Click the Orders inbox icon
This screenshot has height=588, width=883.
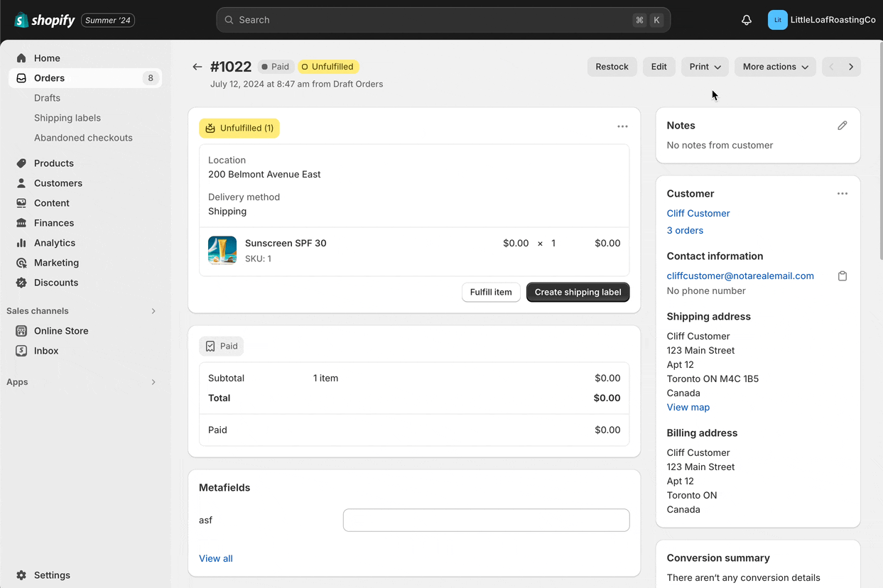[21, 78]
